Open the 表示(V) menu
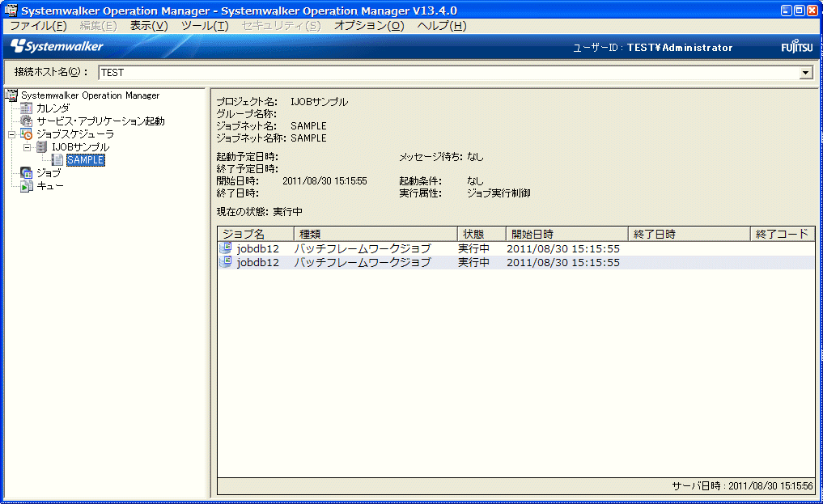 point(149,26)
